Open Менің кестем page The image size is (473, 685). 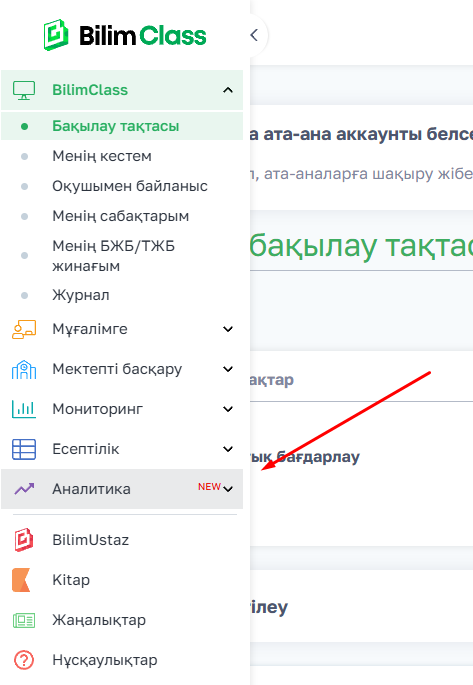click(x=102, y=156)
